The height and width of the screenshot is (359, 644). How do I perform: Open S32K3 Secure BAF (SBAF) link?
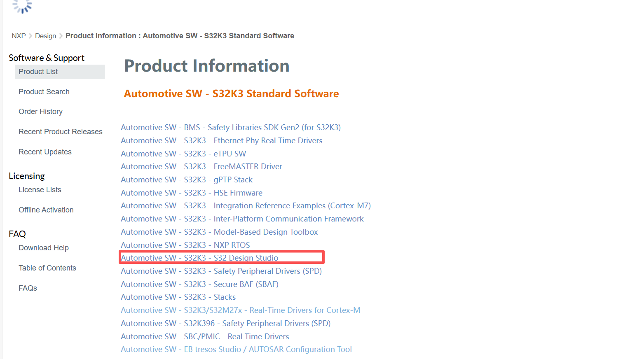click(199, 284)
